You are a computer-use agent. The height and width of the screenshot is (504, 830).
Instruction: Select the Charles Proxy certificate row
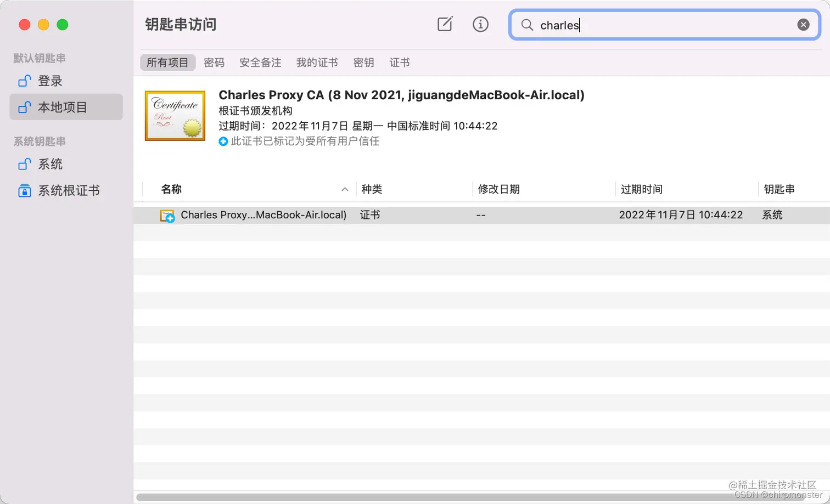[x=481, y=215]
